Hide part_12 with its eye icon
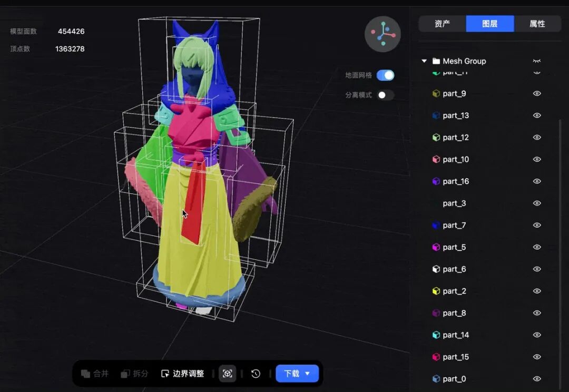Viewport: 569px width, 392px height. [x=537, y=138]
